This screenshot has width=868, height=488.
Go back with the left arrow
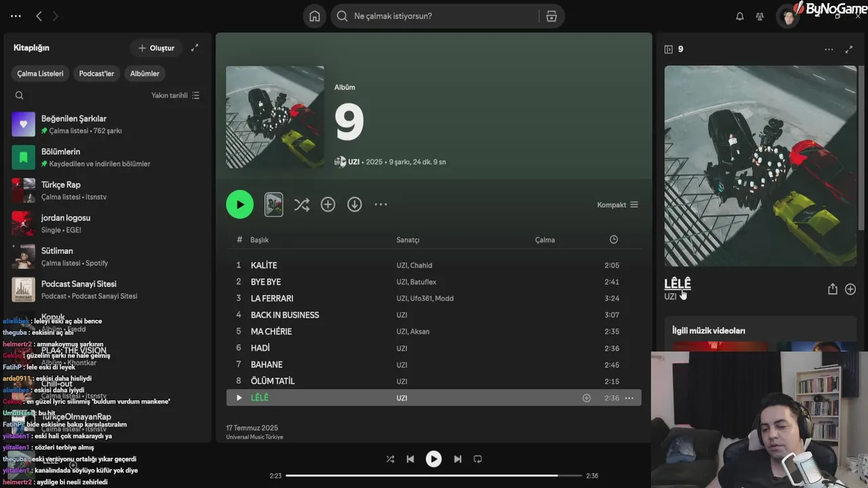tap(39, 16)
